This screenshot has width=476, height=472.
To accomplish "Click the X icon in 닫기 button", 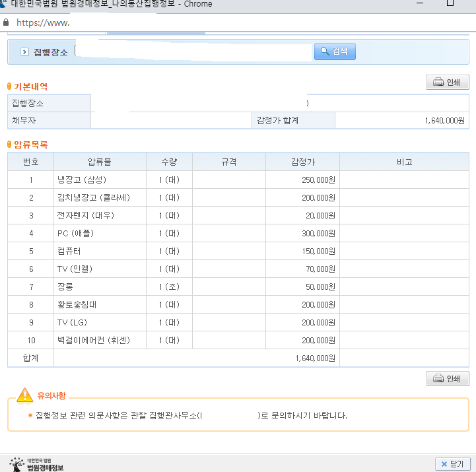I will coord(444,464).
